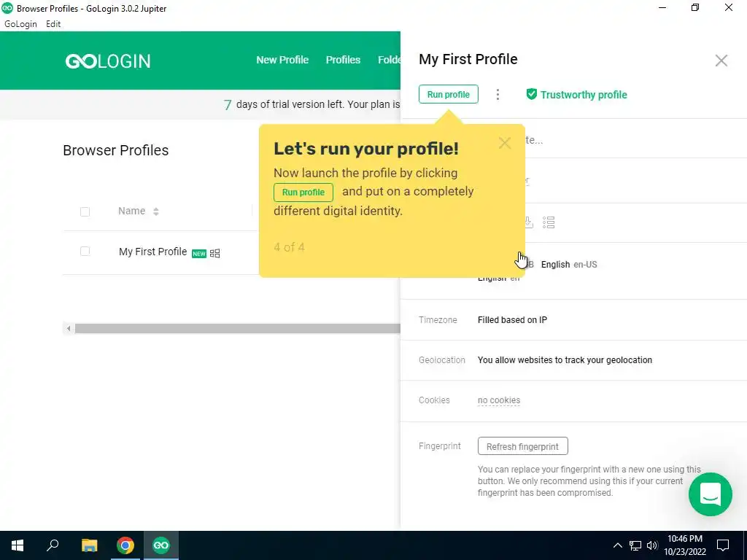Tick the My First Profile row checkbox

pyautogui.click(x=85, y=252)
